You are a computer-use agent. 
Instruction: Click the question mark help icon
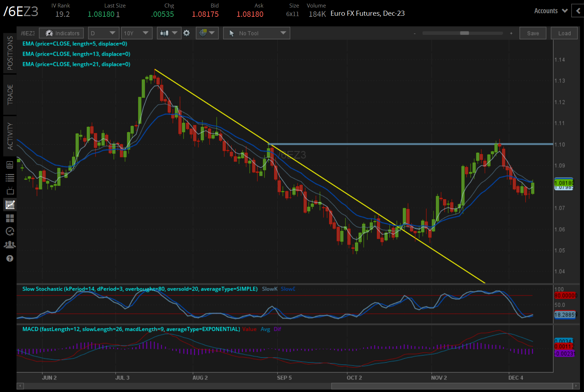[x=10, y=258]
